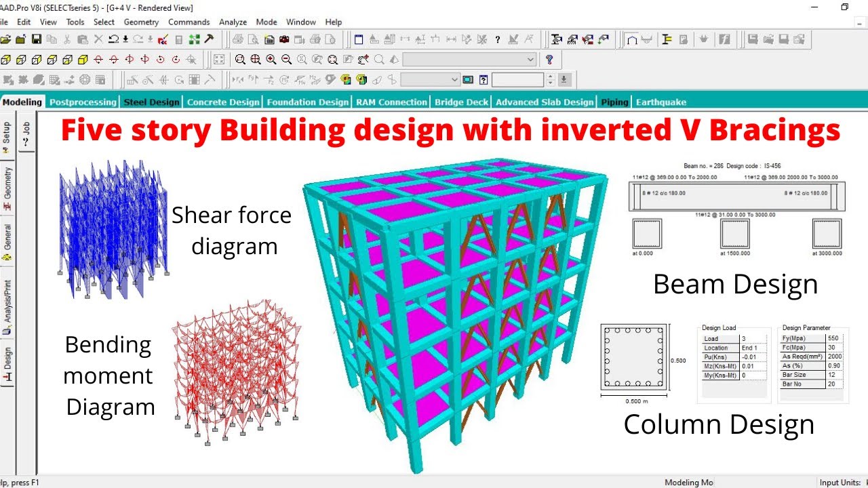Viewport: 868px width, 488px height.
Task: Select the Design side tab
Action: 7,363
